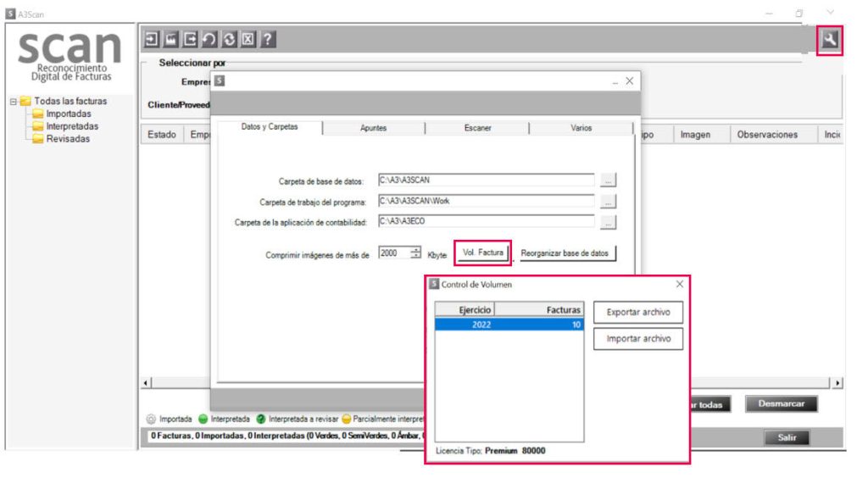This screenshot has width=868, height=478.
Task: Click the undo curved-arrow toolbar icon
Action: tap(209, 39)
